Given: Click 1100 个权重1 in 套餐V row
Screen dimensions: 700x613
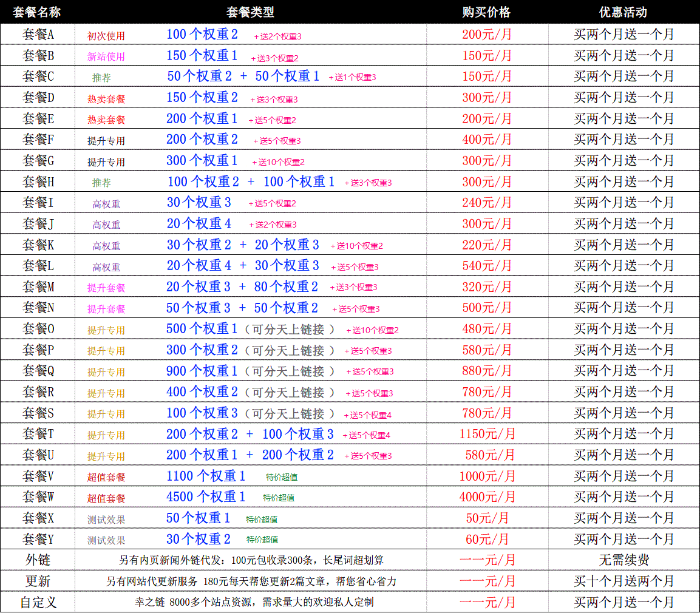Looking at the screenshot, I should [206, 476].
